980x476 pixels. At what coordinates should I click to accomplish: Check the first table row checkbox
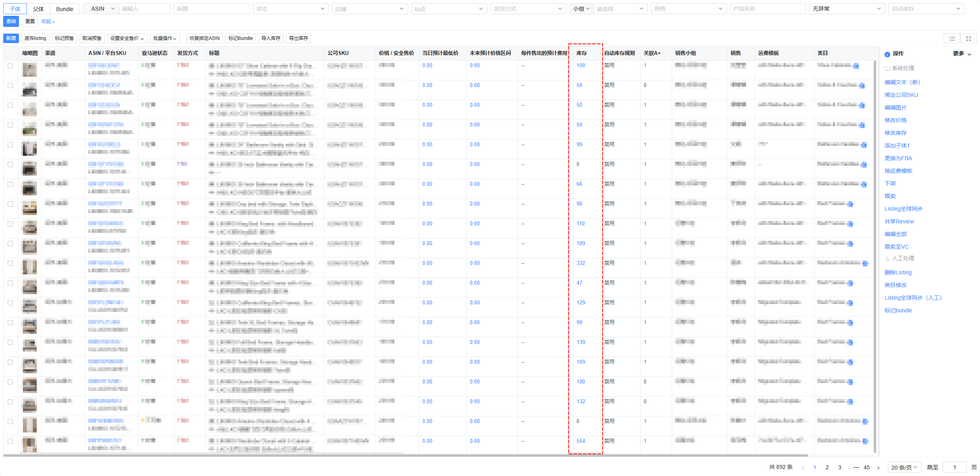(x=10, y=66)
